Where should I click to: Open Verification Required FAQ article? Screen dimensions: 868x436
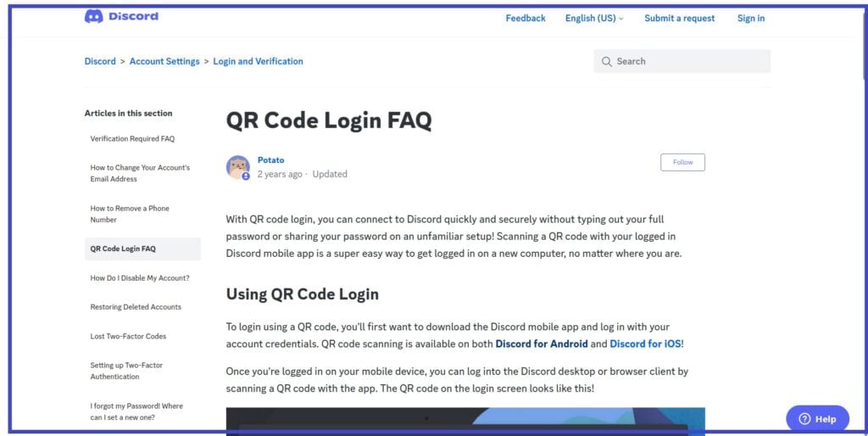(132, 139)
